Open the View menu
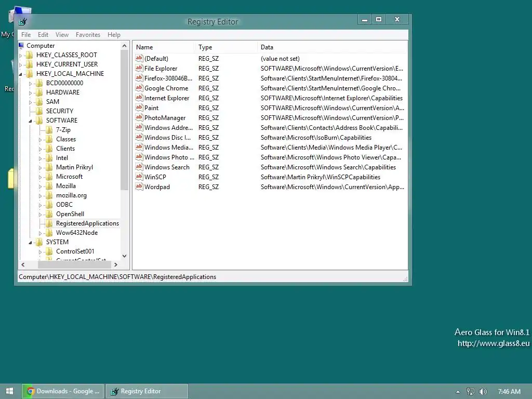 [x=62, y=35]
